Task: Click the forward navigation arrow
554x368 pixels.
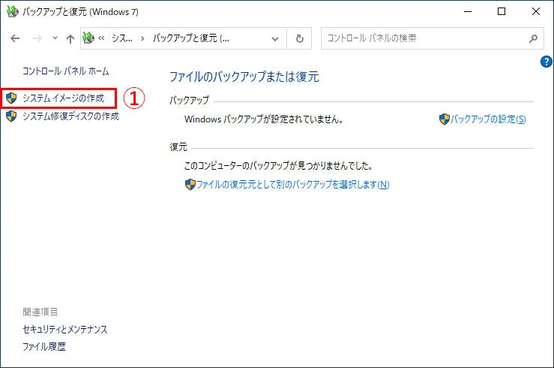Action: [37, 38]
